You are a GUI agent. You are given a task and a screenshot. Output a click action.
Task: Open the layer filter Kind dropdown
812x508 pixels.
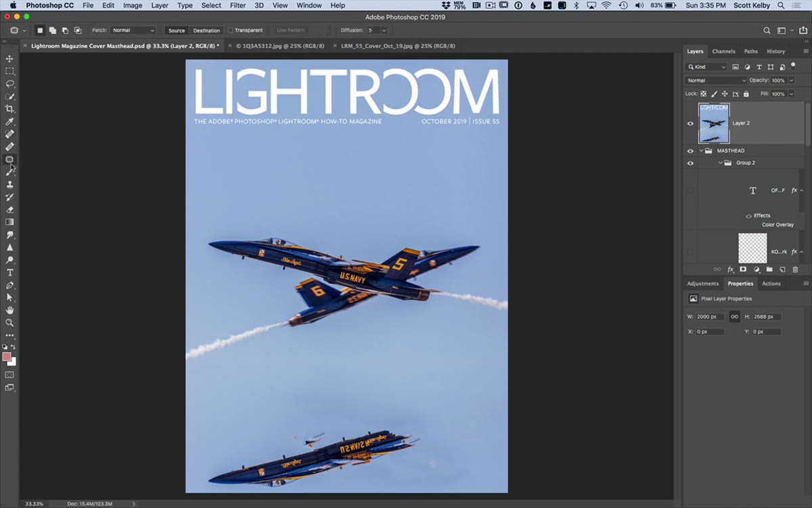click(706, 67)
